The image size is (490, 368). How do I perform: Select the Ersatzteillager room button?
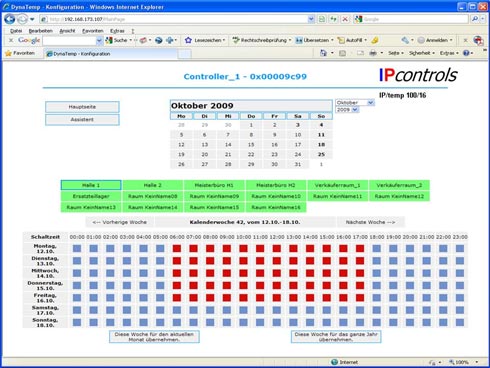pos(91,196)
